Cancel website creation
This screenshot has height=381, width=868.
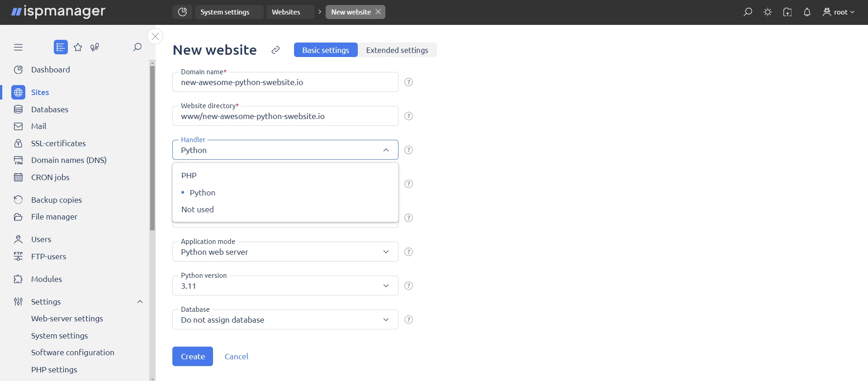click(x=237, y=357)
